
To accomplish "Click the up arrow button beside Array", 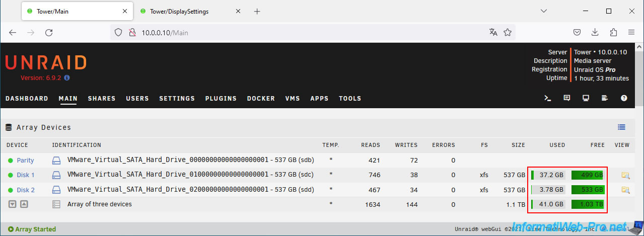I will point(24,204).
